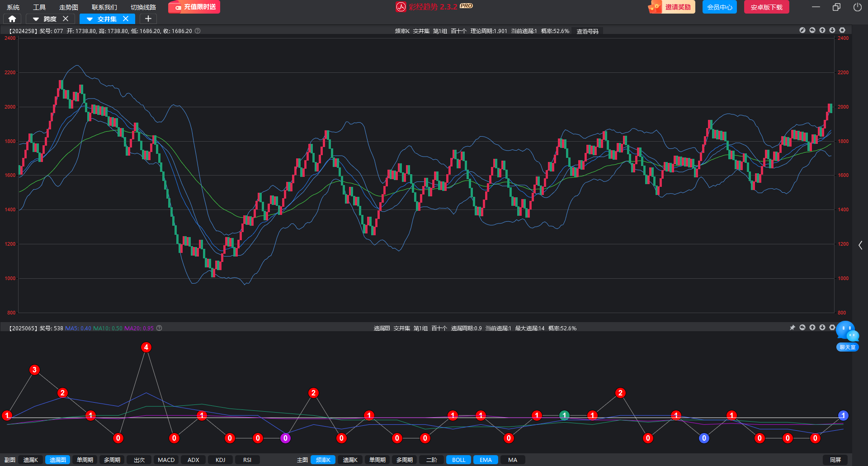Click the MA5: 0.40 label
The width and height of the screenshot is (868, 466).
click(78, 328)
